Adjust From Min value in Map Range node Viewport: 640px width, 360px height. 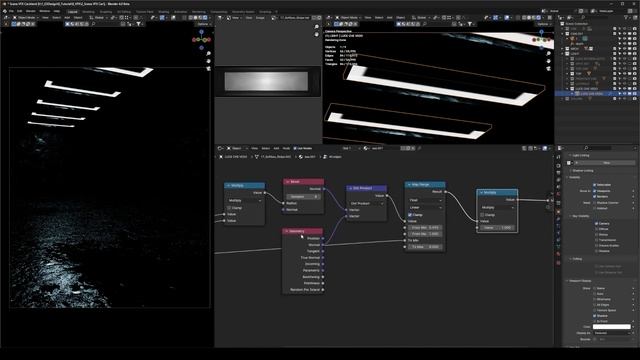click(425, 227)
